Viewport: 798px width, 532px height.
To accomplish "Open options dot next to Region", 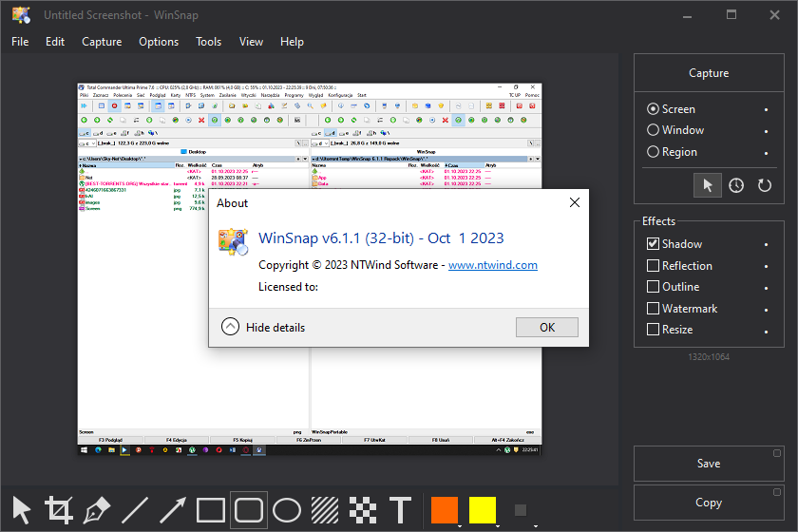I will (766, 153).
